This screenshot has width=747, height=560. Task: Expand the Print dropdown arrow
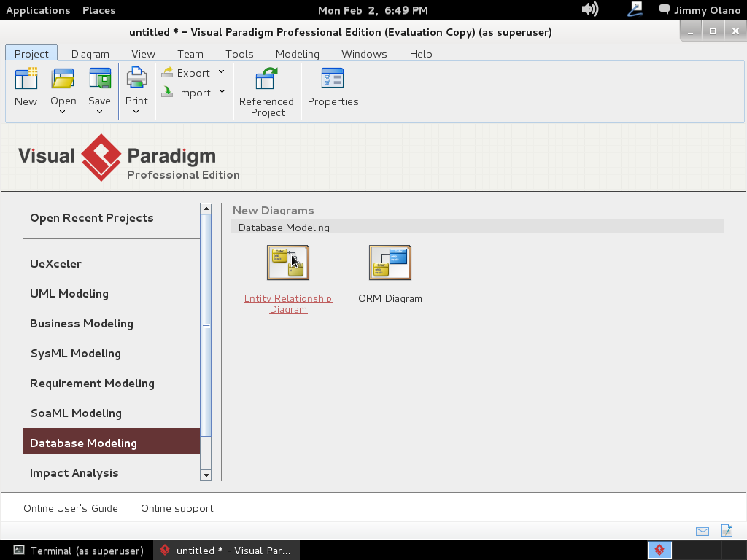[136, 112]
